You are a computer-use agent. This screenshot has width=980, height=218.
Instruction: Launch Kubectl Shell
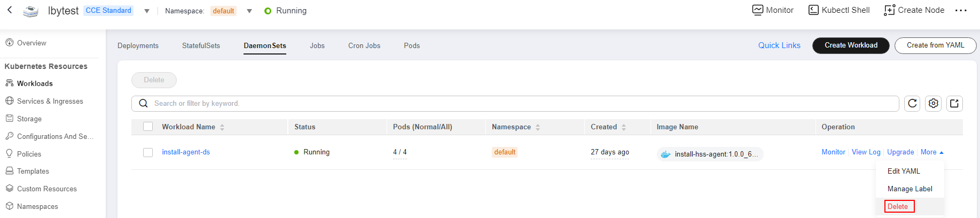point(839,10)
